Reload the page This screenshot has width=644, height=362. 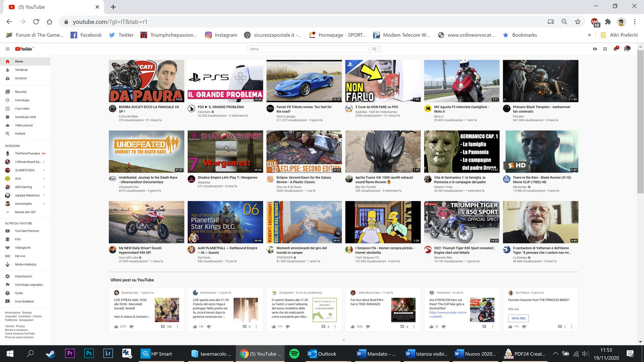36,22
